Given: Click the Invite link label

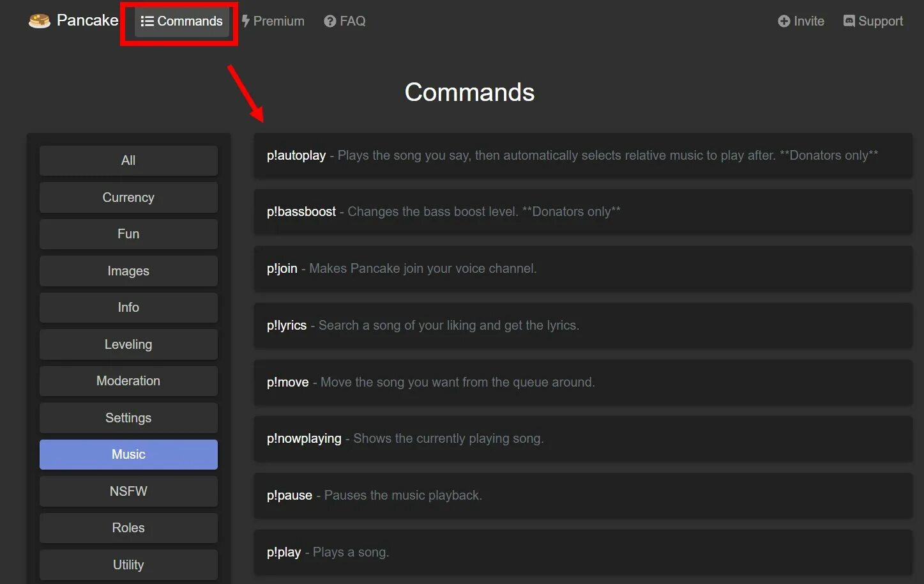Looking at the screenshot, I should (x=808, y=21).
